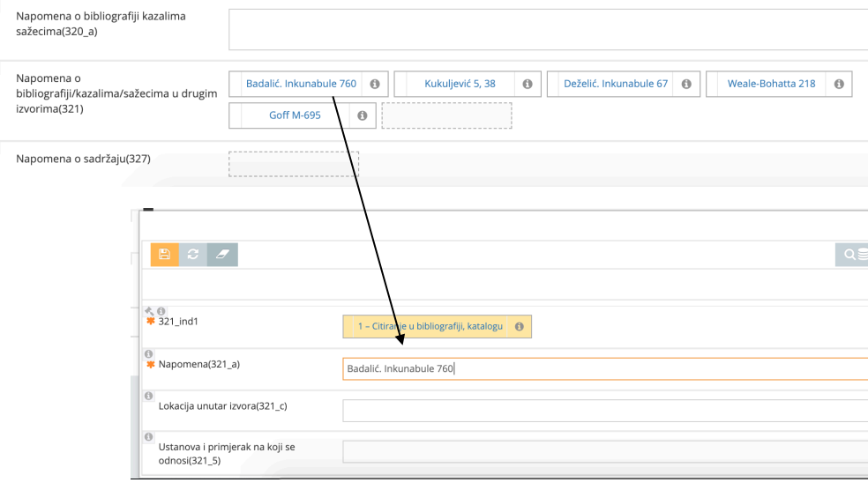The width and height of the screenshot is (868, 490).
Task: Click the 'Napomena o sadržaju(327)' label
Action: [x=83, y=159]
